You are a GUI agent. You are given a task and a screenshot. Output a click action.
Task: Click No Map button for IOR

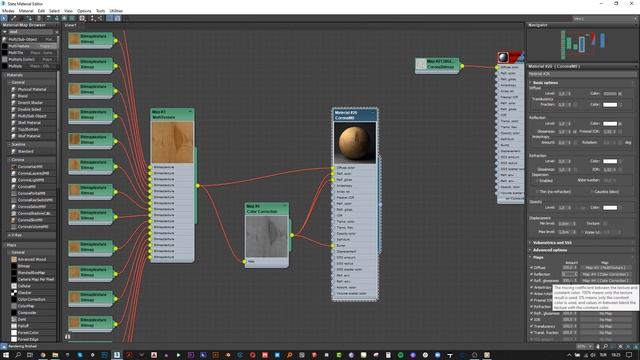click(605, 320)
